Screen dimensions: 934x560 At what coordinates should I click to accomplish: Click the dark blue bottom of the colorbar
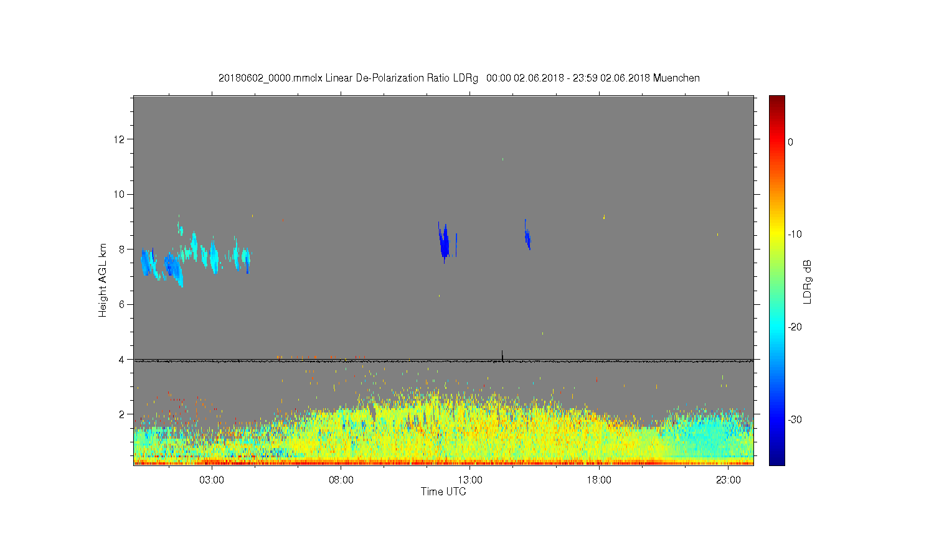[777, 460]
